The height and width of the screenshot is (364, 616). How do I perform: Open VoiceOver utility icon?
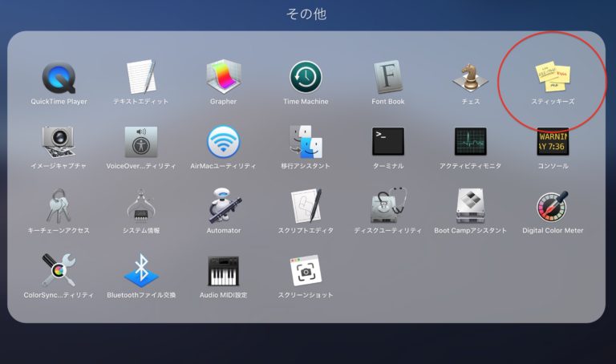[x=141, y=142]
